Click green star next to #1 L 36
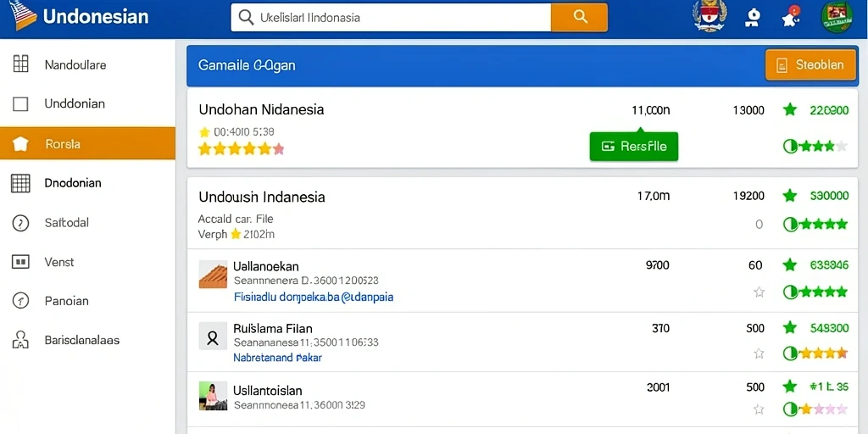Image resolution: width=868 pixels, height=434 pixels. (x=790, y=387)
